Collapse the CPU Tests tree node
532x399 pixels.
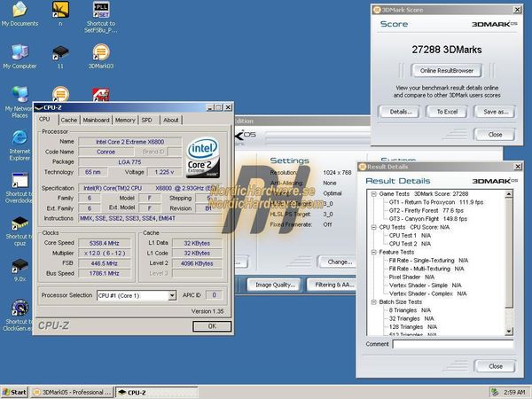point(372,226)
